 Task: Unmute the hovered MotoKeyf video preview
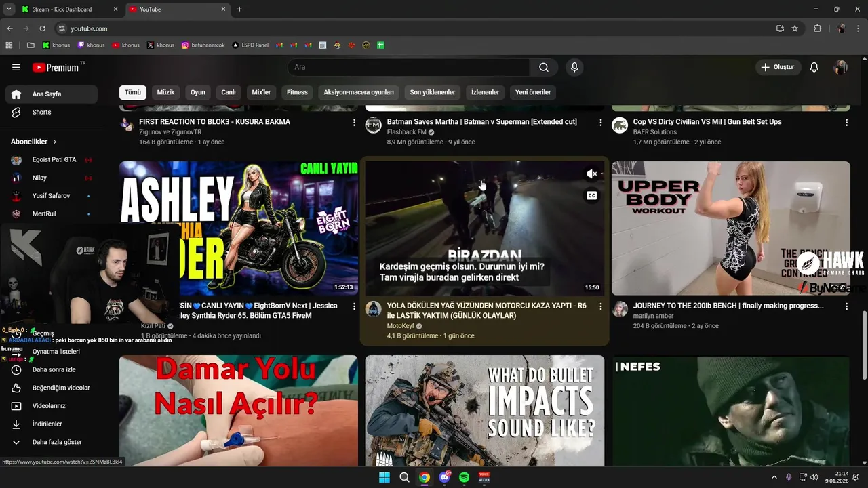tap(591, 174)
